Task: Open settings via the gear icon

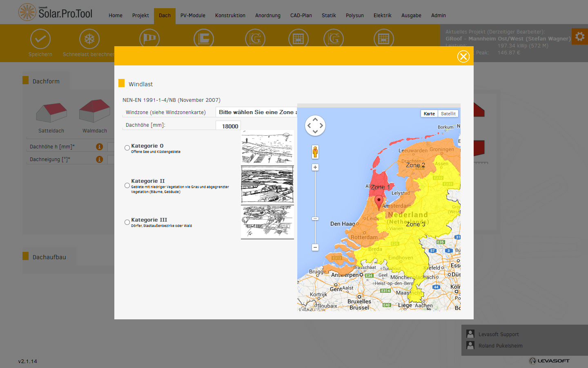Action: point(580,36)
